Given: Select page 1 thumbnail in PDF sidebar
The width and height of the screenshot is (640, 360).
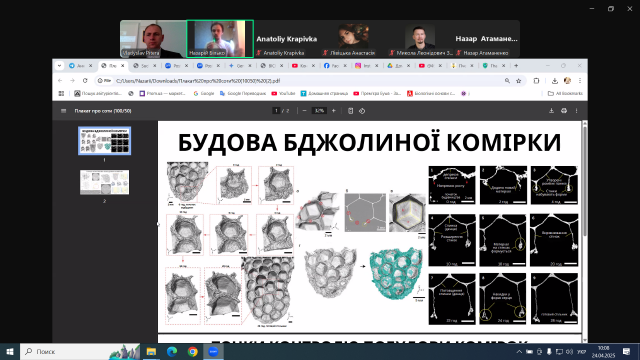Looking at the screenshot, I should coord(104,141).
